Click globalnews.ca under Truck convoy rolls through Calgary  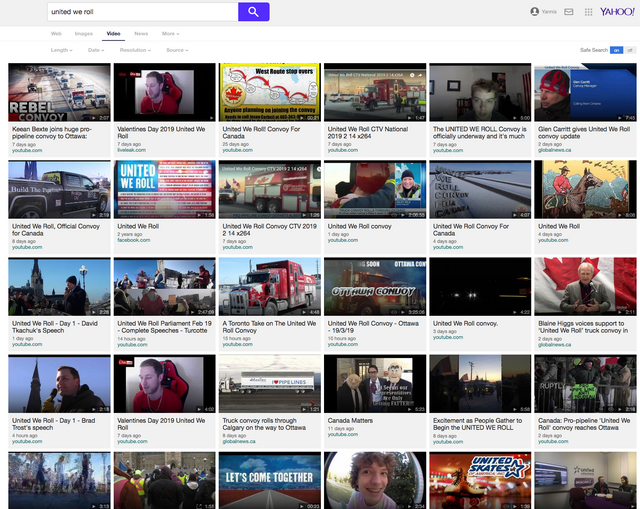[x=239, y=441]
